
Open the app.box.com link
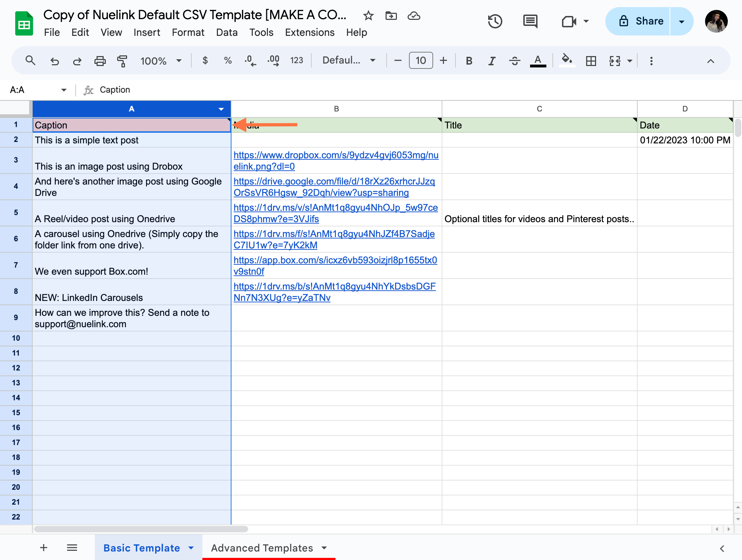click(335, 266)
